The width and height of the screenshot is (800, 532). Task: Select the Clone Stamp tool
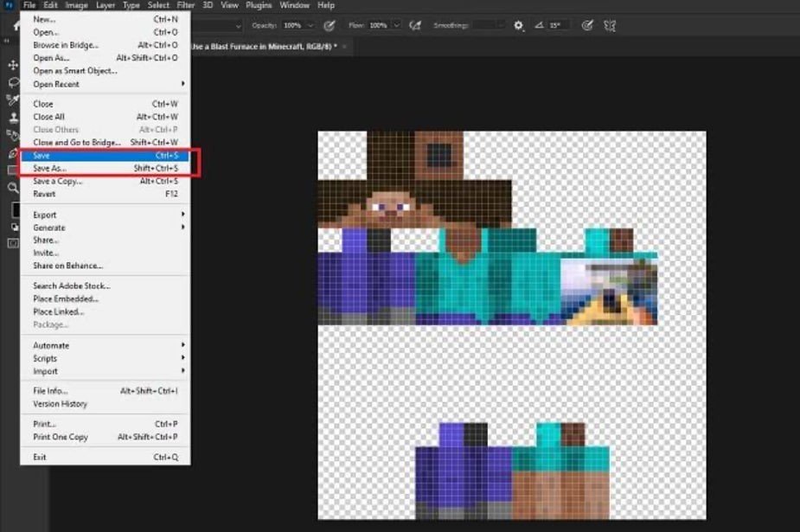13,118
